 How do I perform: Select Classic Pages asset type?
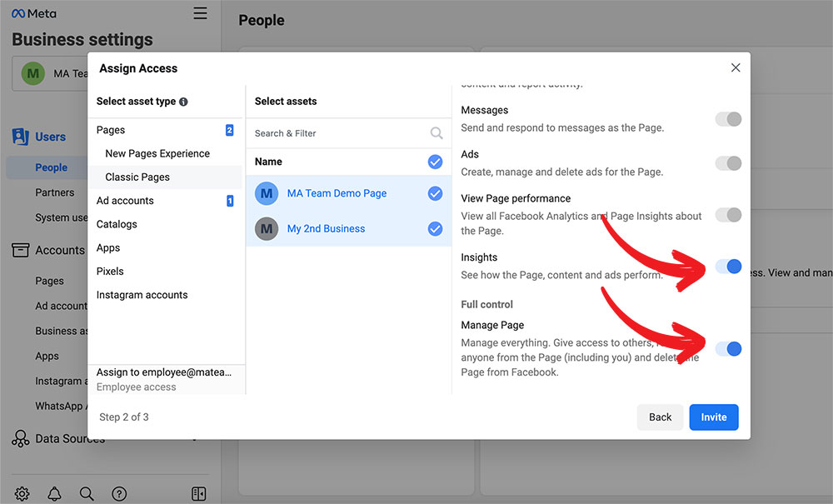click(x=137, y=177)
